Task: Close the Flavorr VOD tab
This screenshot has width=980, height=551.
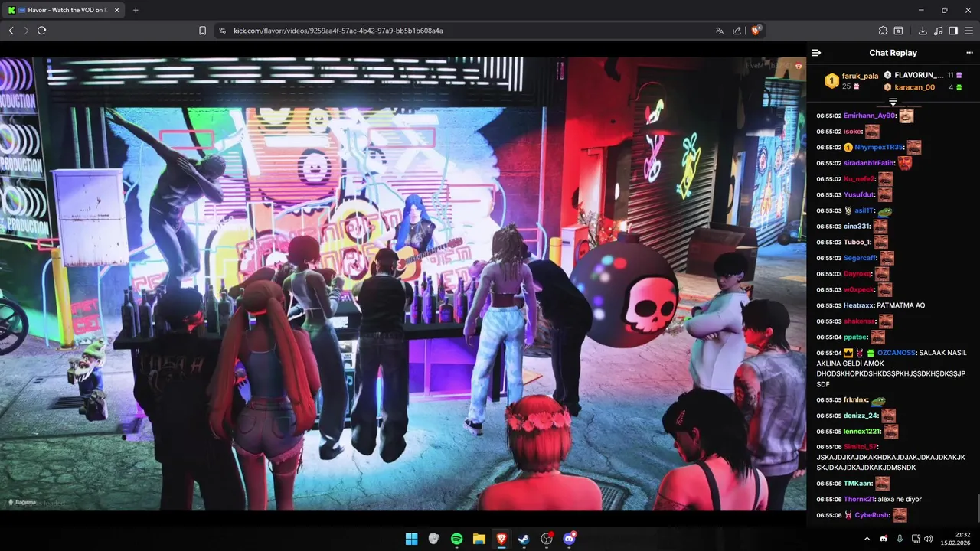Action: click(116, 10)
